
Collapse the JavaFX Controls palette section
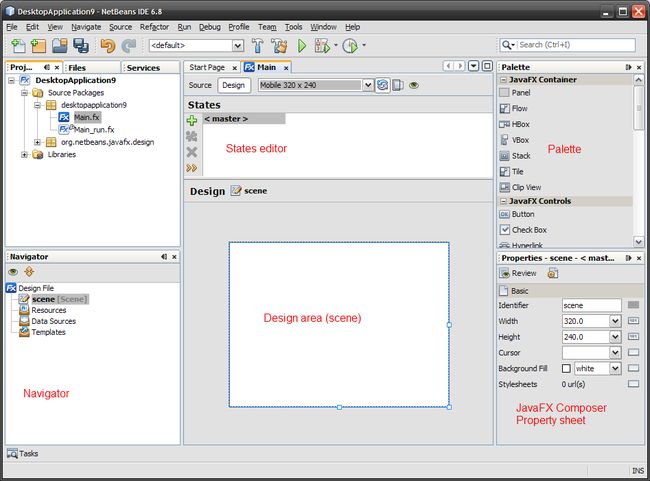(503, 201)
